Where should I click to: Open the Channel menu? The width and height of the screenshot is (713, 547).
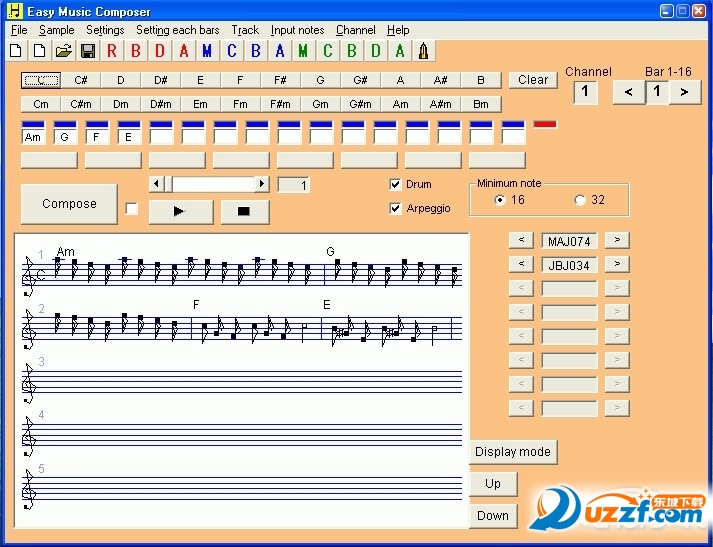356,30
